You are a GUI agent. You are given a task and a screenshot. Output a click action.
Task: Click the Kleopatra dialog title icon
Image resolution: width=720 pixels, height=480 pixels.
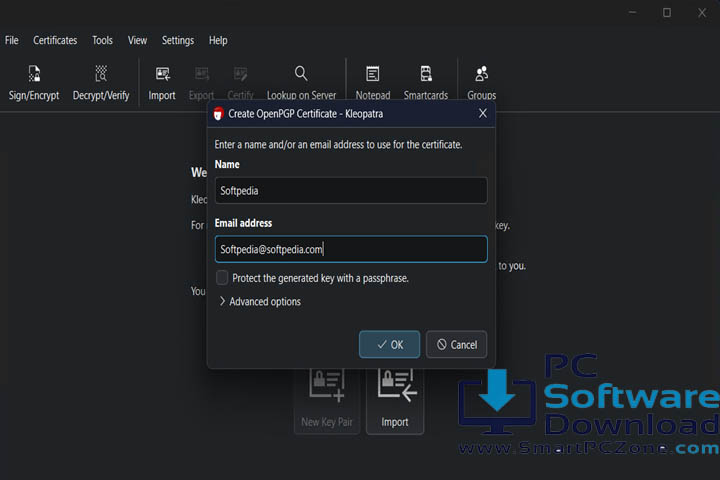pyautogui.click(x=218, y=113)
